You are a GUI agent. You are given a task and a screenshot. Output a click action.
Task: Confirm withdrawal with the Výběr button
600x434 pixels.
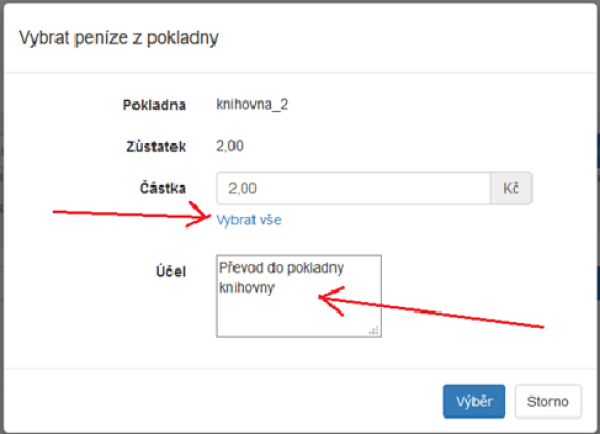474,401
